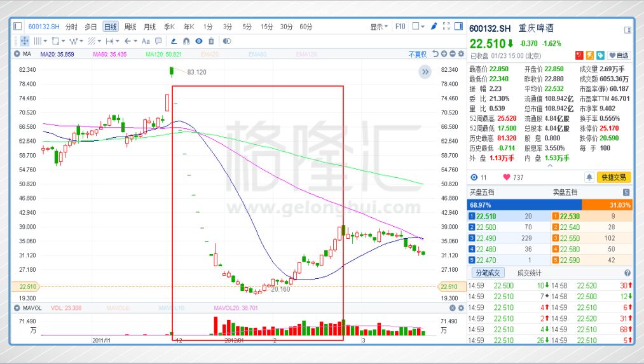This screenshot has width=644, height=364.
Task: Select the Aa text annotation tool
Action: [146, 41]
